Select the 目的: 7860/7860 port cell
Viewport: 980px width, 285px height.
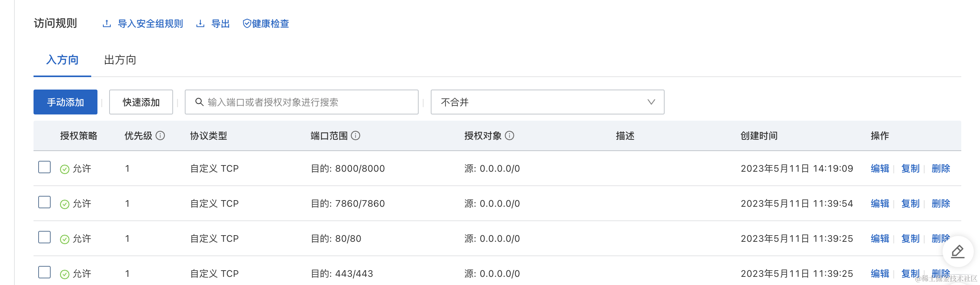tap(348, 204)
